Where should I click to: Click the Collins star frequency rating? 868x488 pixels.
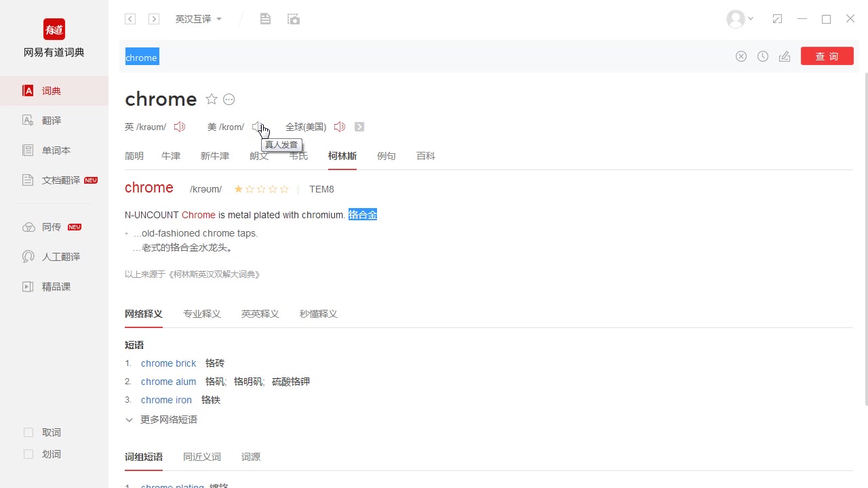pyautogui.click(x=261, y=189)
